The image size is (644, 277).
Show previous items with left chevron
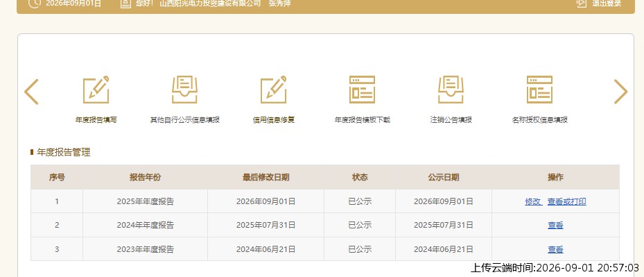click(x=31, y=92)
